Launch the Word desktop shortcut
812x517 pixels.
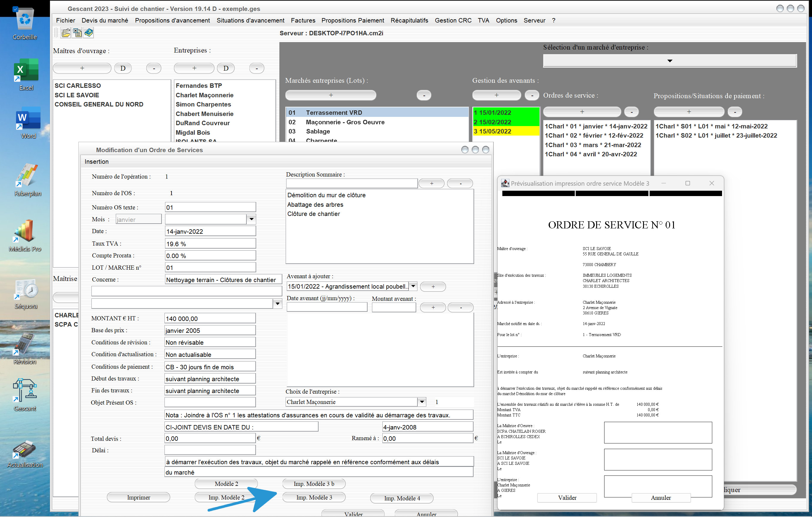point(28,123)
